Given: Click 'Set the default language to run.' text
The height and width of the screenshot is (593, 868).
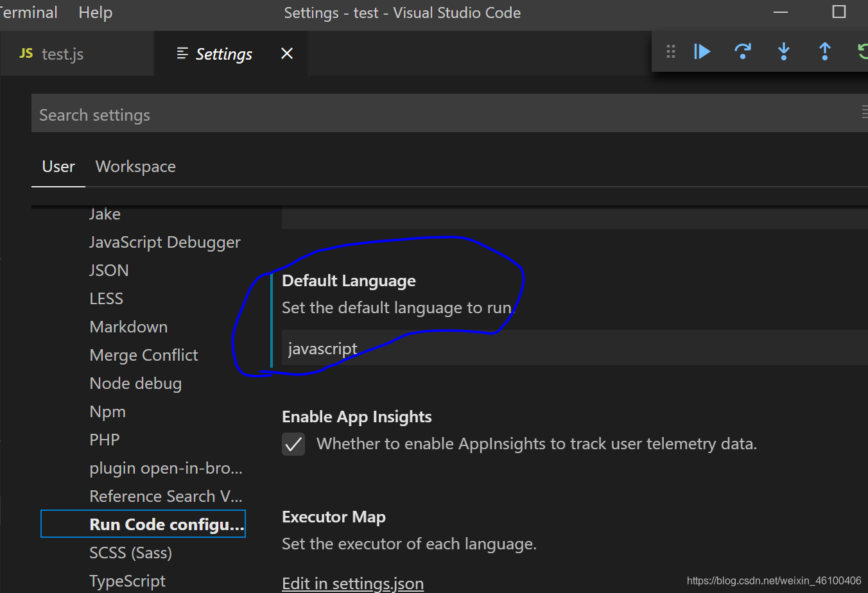Looking at the screenshot, I should coord(398,308).
